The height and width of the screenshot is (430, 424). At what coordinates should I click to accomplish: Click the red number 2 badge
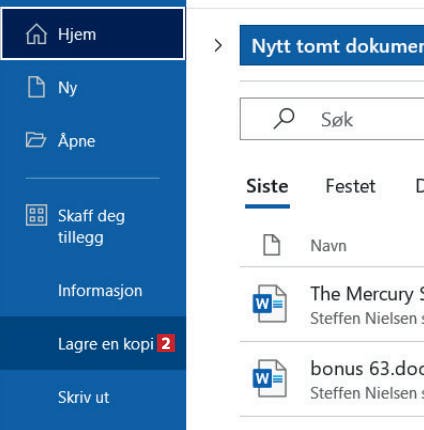166,344
